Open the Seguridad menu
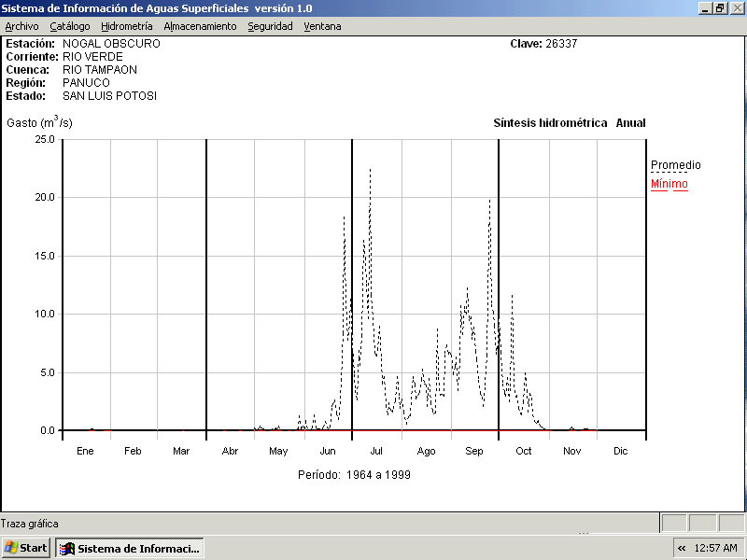 coord(270,26)
